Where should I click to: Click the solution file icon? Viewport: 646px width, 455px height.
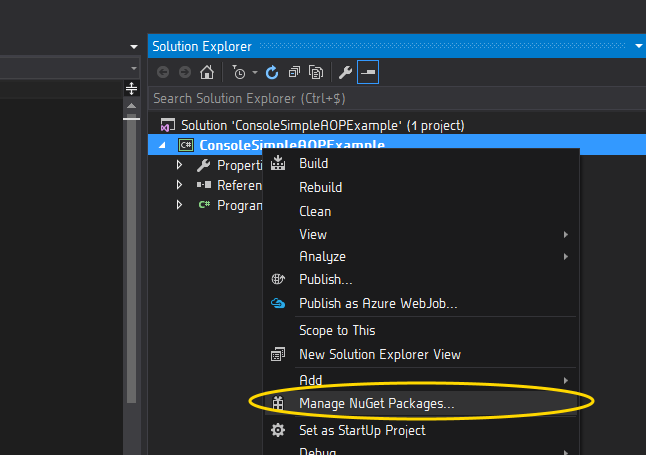click(x=168, y=125)
